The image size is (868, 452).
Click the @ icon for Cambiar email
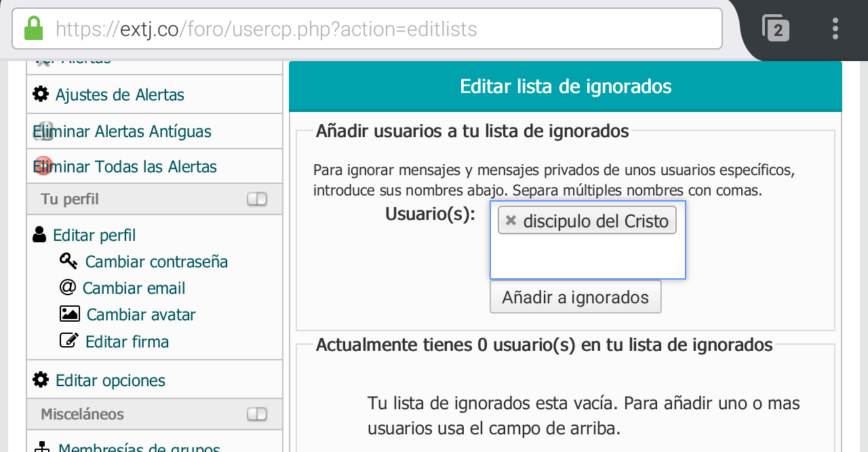68,288
